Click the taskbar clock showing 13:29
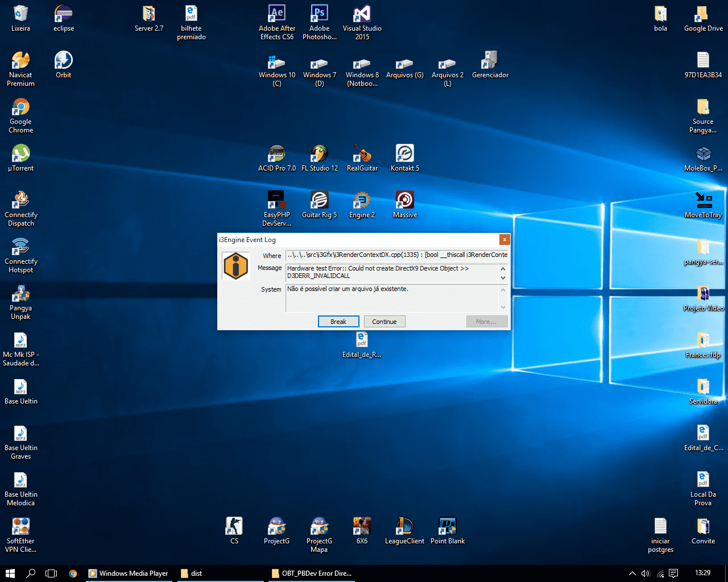728x582 pixels. 703,573
